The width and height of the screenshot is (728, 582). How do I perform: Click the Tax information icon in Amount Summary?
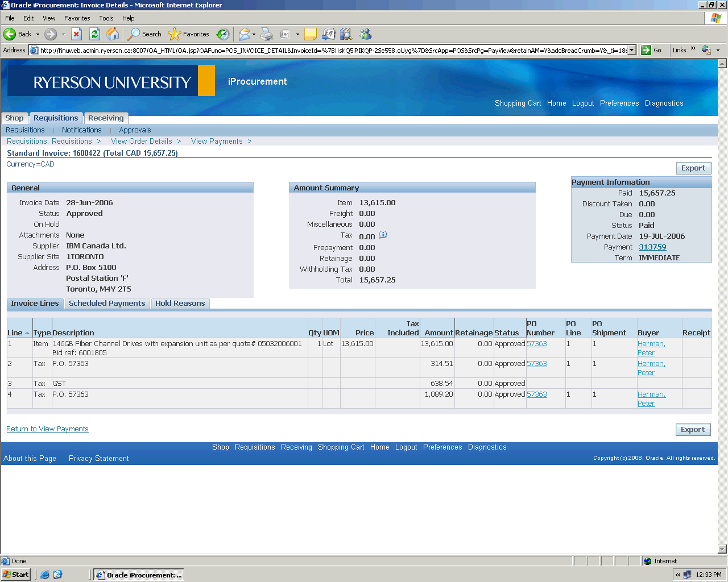383,235
